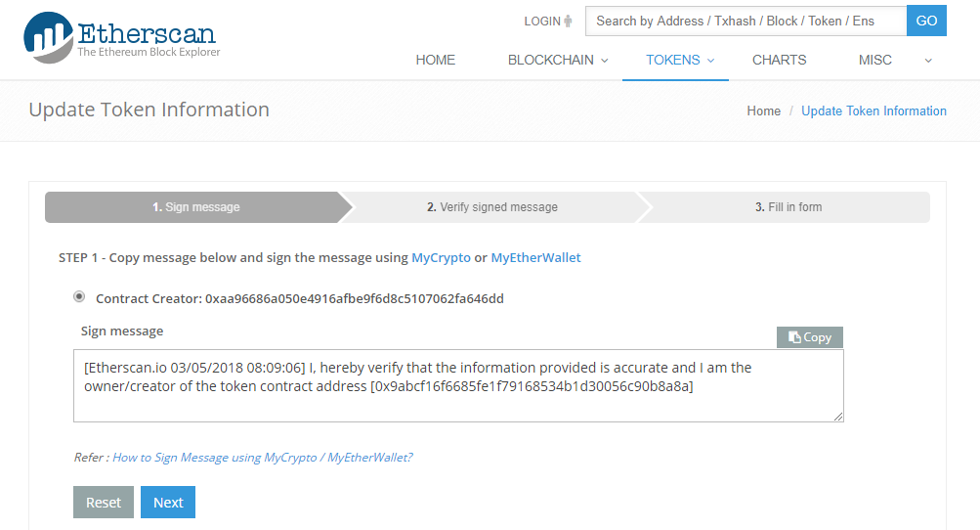
Task: Click the Next button
Action: (168, 503)
